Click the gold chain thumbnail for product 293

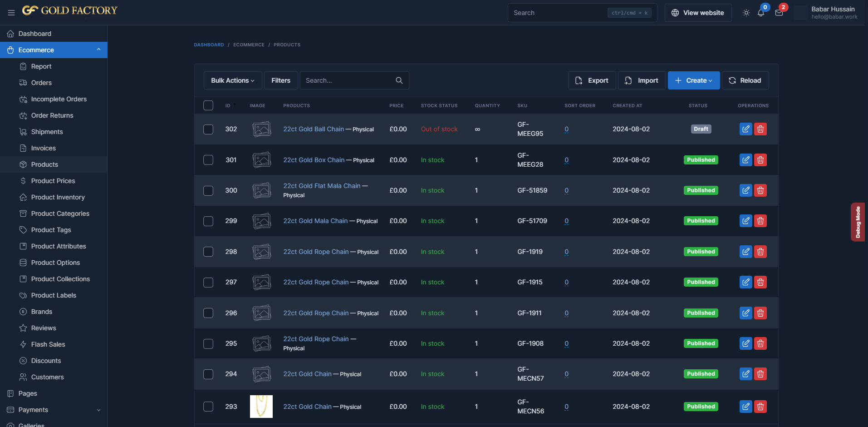(261, 407)
